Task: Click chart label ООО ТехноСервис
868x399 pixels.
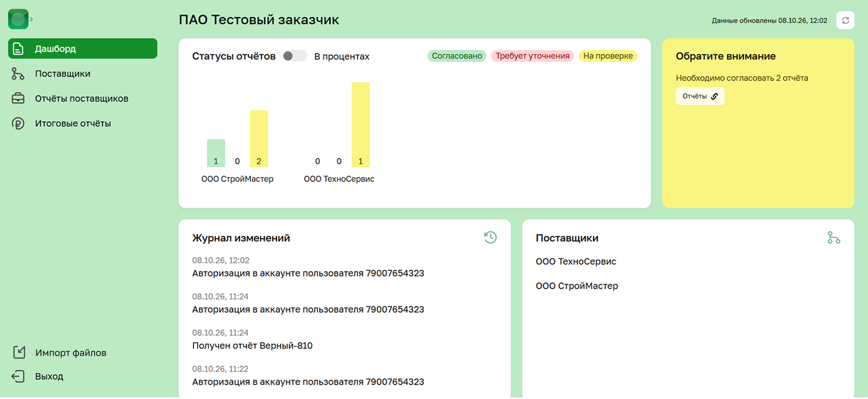Action: click(x=339, y=179)
